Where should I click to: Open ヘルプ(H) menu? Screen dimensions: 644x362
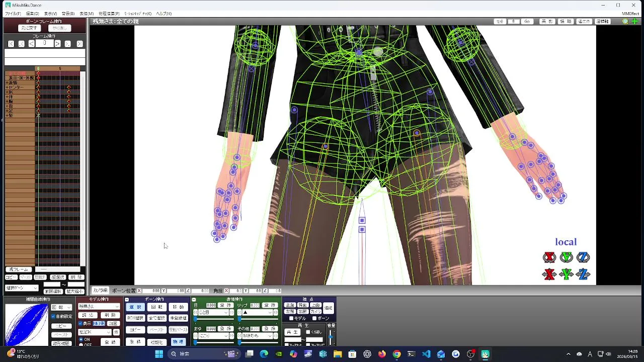pos(164,14)
